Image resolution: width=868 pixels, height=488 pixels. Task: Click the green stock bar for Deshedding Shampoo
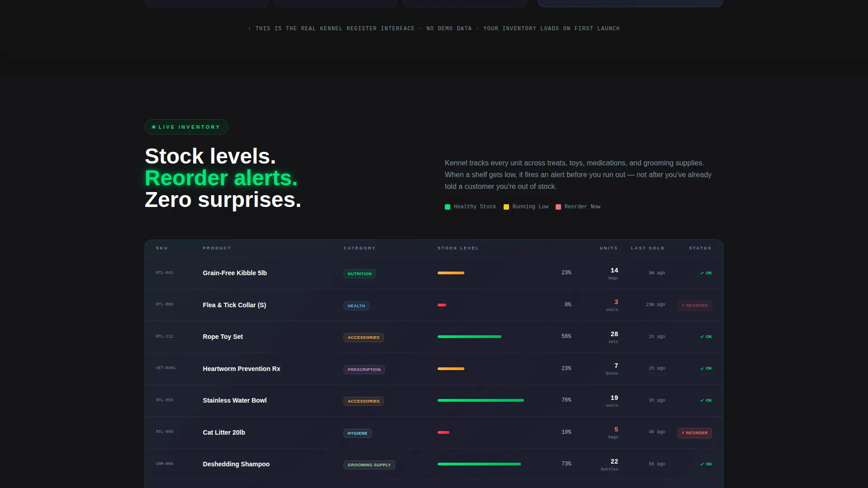(479, 464)
